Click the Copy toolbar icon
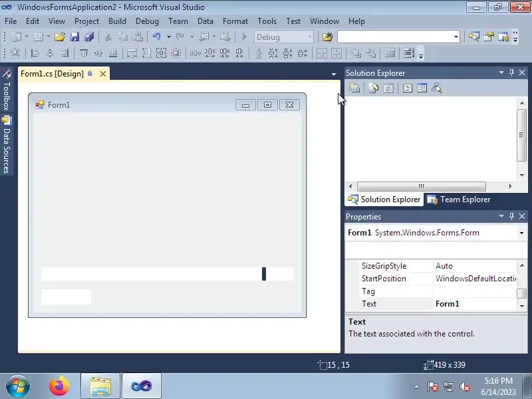The width and height of the screenshot is (532, 399). (123, 37)
